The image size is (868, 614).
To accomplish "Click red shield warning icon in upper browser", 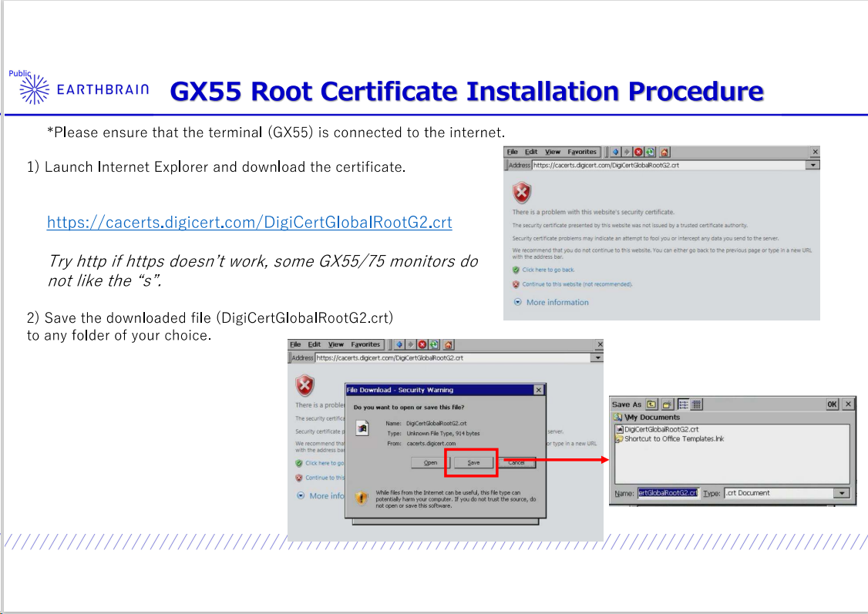I will (x=521, y=193).
